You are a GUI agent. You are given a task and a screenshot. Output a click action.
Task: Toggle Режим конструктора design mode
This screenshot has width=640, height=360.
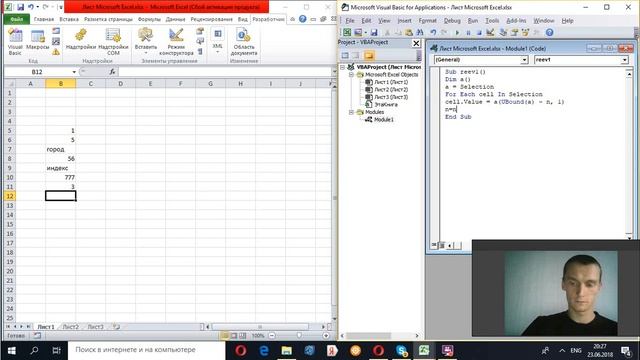[x=176, y=42]
